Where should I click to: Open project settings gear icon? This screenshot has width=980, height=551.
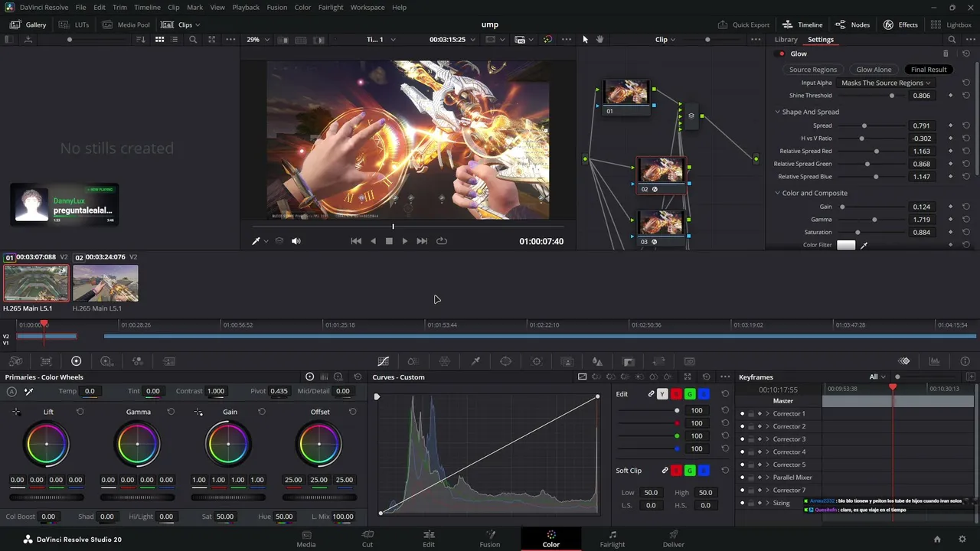pos(962,540)
